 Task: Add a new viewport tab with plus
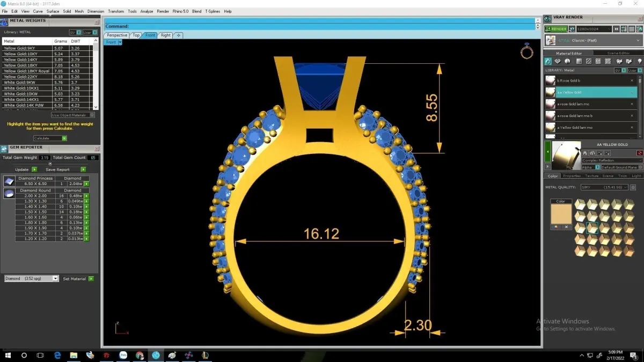[179, 35]
